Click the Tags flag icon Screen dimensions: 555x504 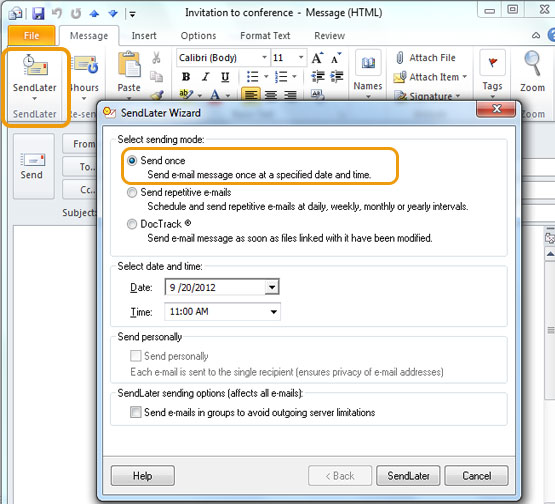tap(492, 63)
